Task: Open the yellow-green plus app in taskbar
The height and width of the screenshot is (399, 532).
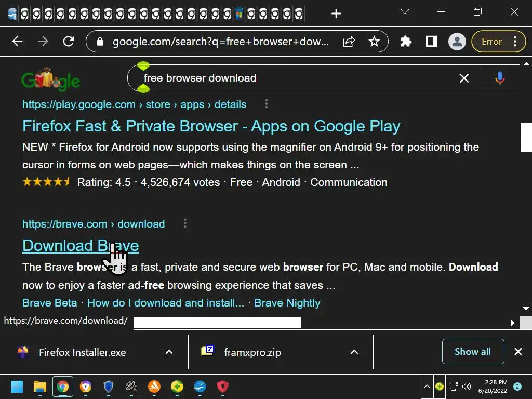Action: coord(177,387)
